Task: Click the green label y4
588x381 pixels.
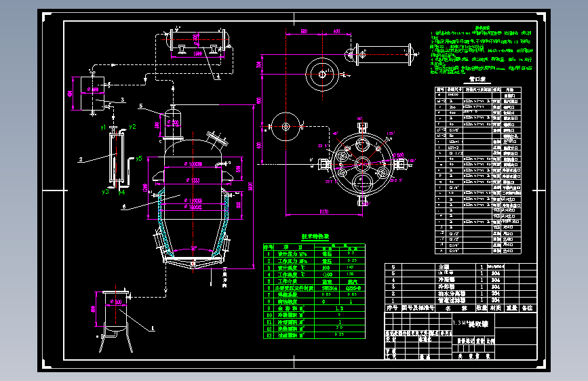Action: (x=121, y=193)
